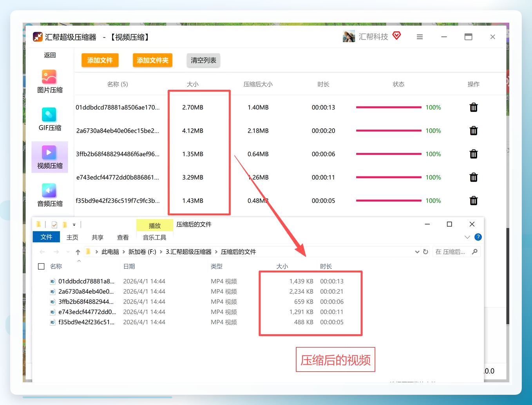Switch to the 查看 ribbon tab
This screenshot has width=532, height=405.
pyautogui.click(x=123, y=238)
